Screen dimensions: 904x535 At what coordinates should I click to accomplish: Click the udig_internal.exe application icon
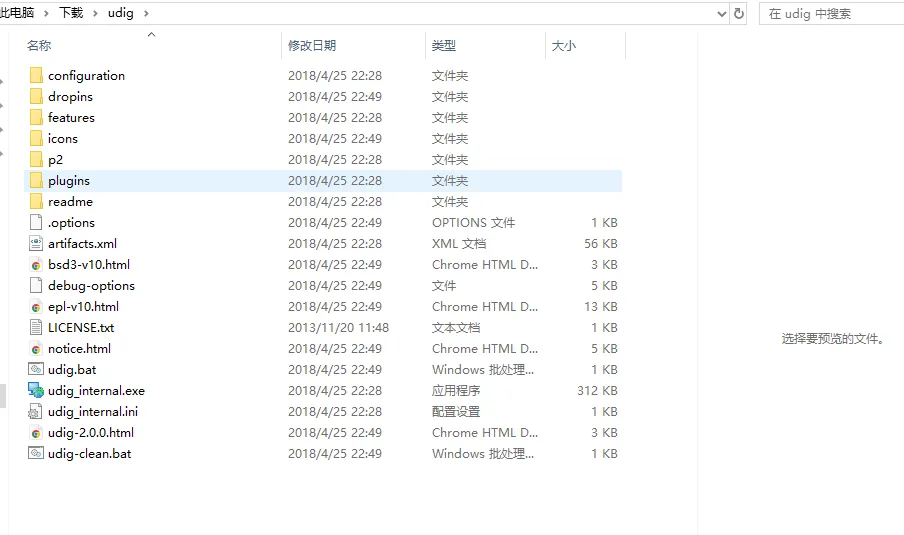coord(36,390)
